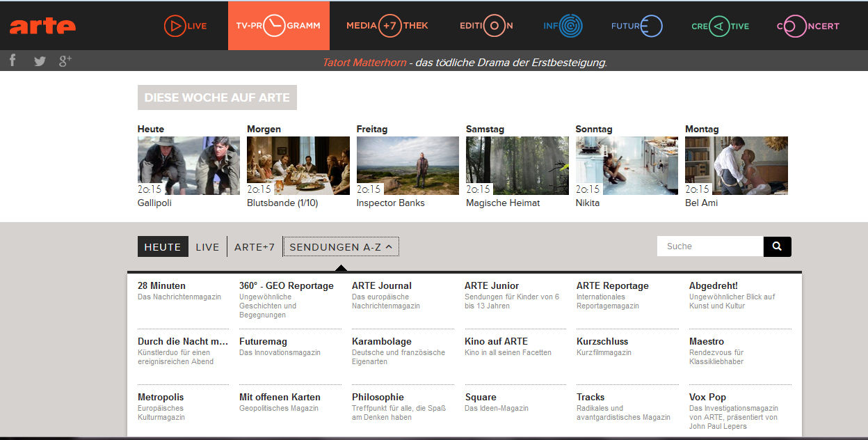The height and width of the screenshot is (440, 868).
Task: Open the Philosophie programme
Action: (x=378, y=397)
